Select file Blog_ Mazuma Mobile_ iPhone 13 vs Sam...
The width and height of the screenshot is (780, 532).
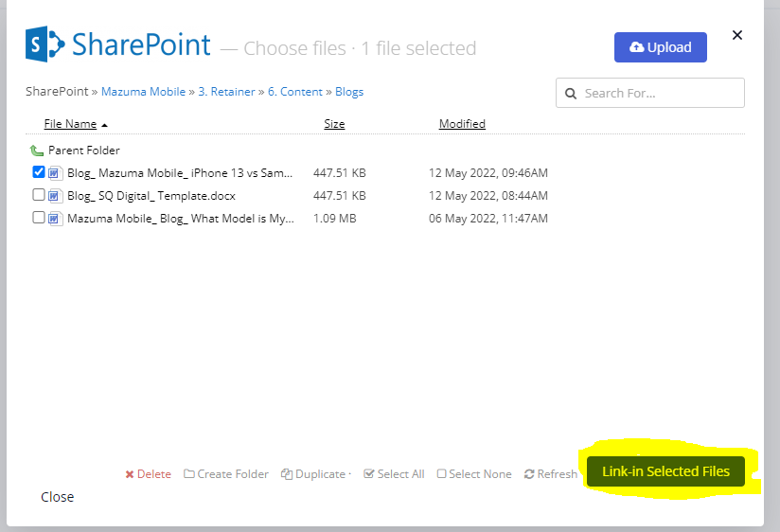pos(180,172)
